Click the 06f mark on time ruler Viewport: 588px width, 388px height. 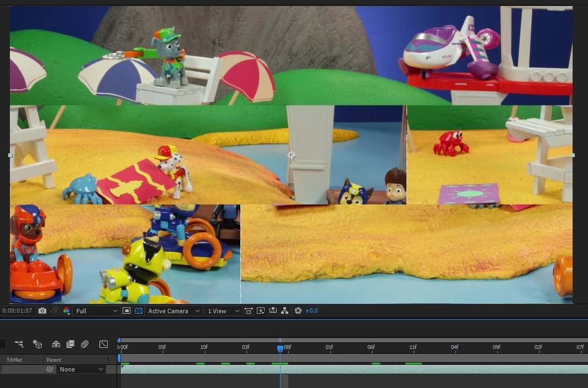[x=371, y=347]
